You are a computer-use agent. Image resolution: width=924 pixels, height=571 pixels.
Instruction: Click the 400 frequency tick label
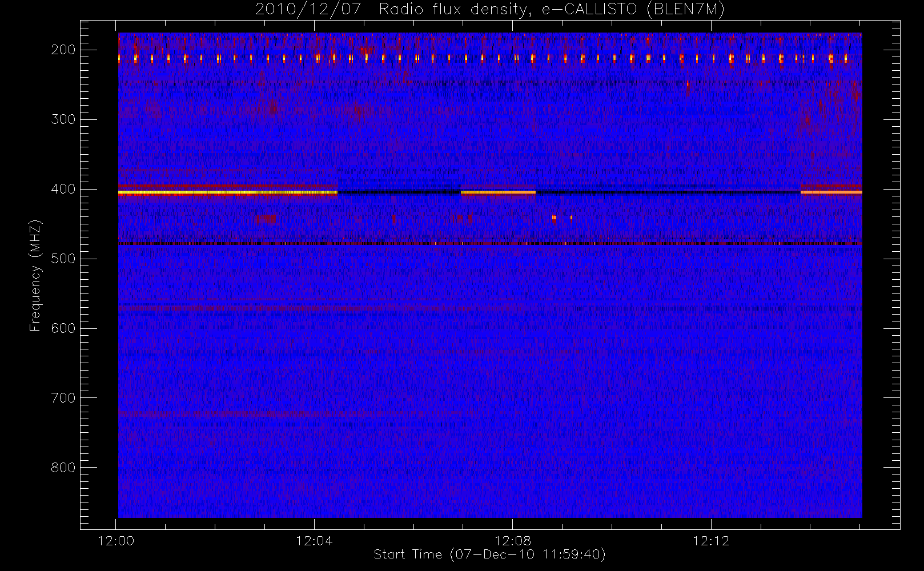(63, 189)
